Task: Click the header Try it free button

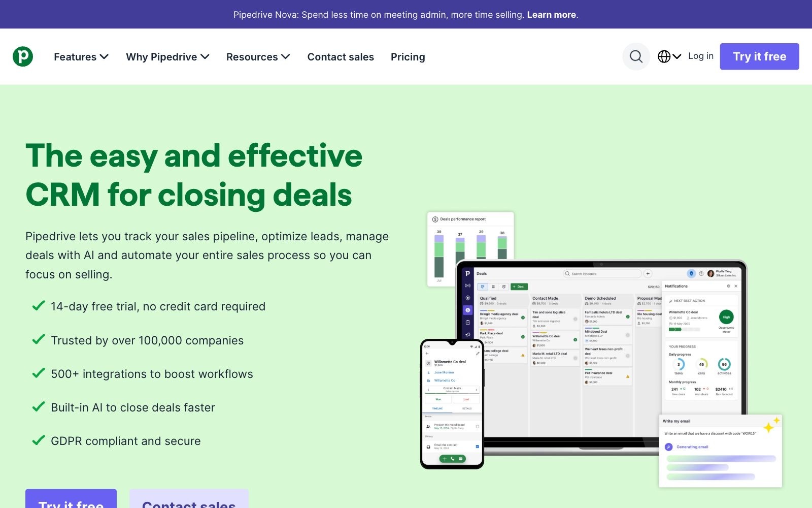Action: [759, 56]
